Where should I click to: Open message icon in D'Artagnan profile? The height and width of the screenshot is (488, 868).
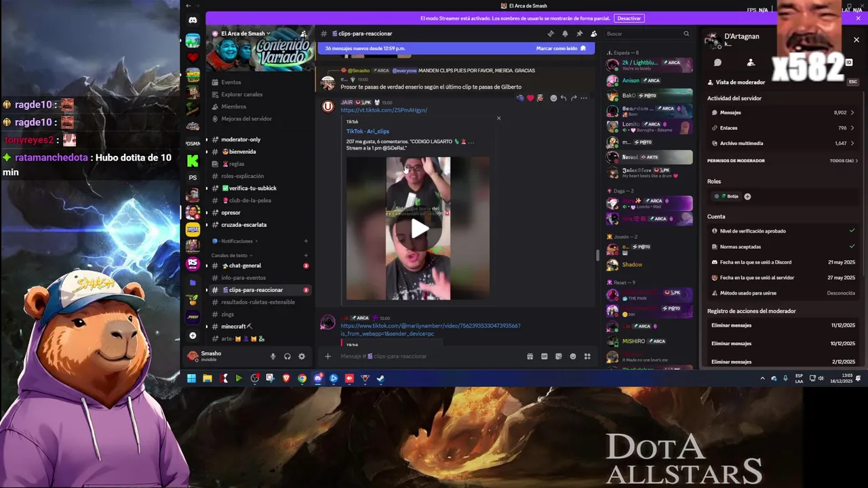click(x=717, y=62)
